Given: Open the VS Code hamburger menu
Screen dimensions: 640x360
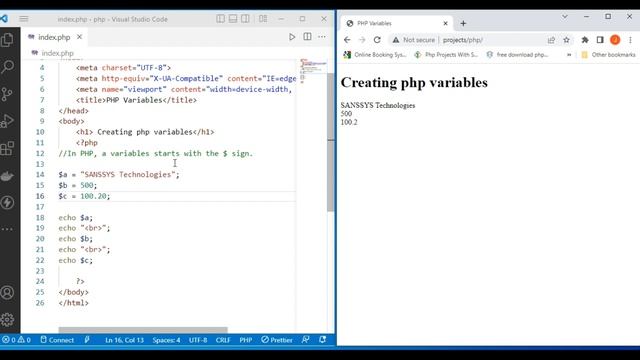Looking at the screenshot, I should tap(24, 19).
